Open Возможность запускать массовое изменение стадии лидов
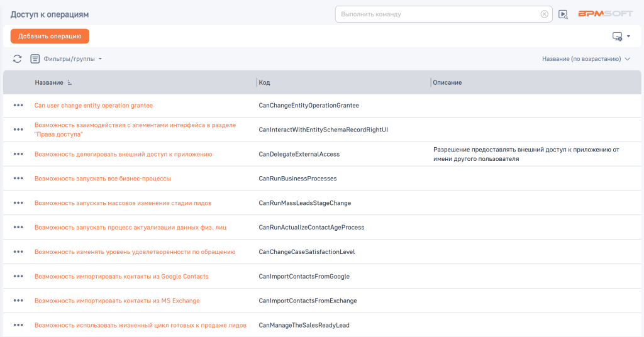Screen dimensions: 644x337 pos(123,203)
